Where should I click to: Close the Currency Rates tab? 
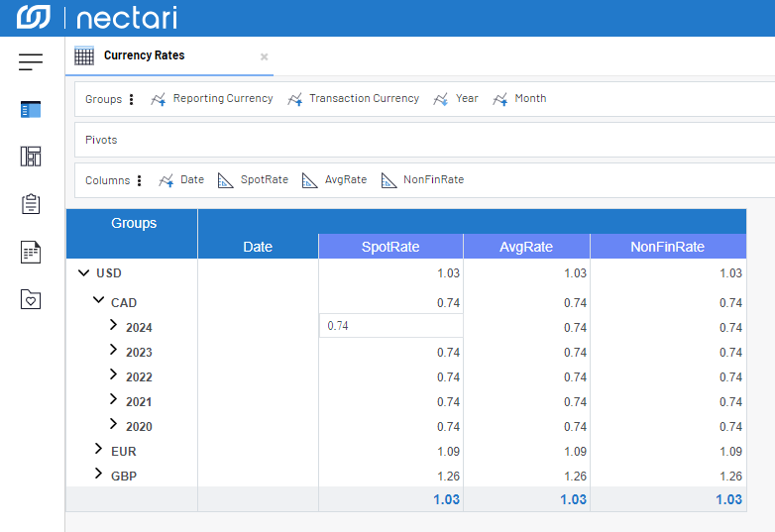(264, 56)
